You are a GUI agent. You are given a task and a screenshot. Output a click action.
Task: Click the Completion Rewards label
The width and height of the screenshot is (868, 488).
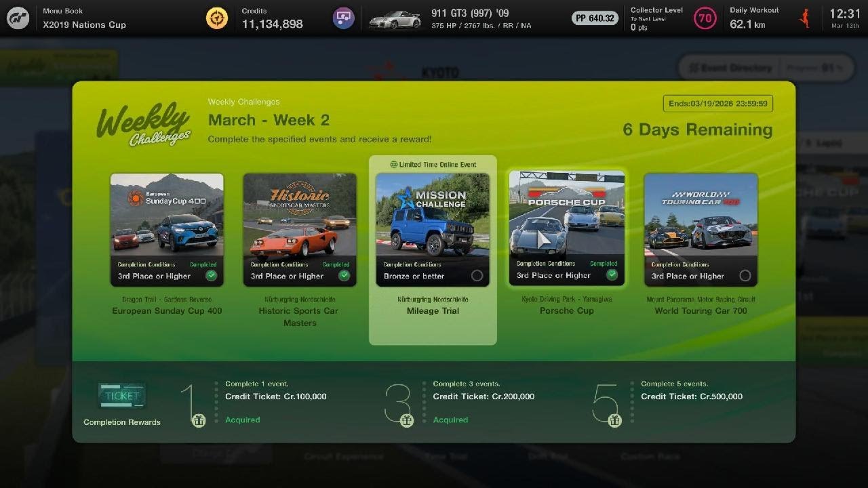pos(122,422)
